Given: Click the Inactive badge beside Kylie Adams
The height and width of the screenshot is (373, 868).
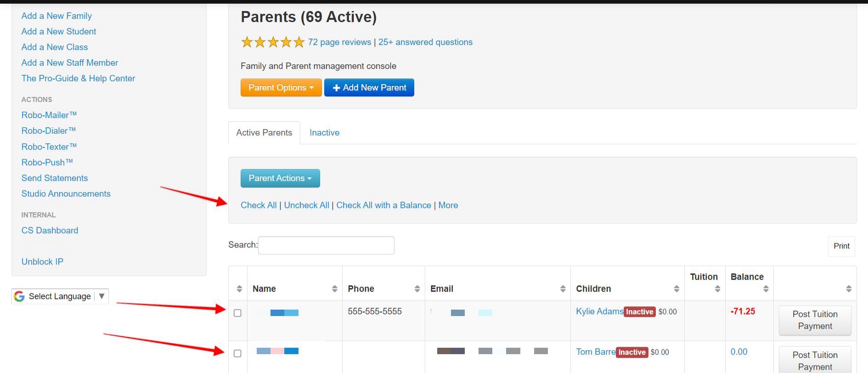Looking at the screenshot, I should tap(639, 312).
